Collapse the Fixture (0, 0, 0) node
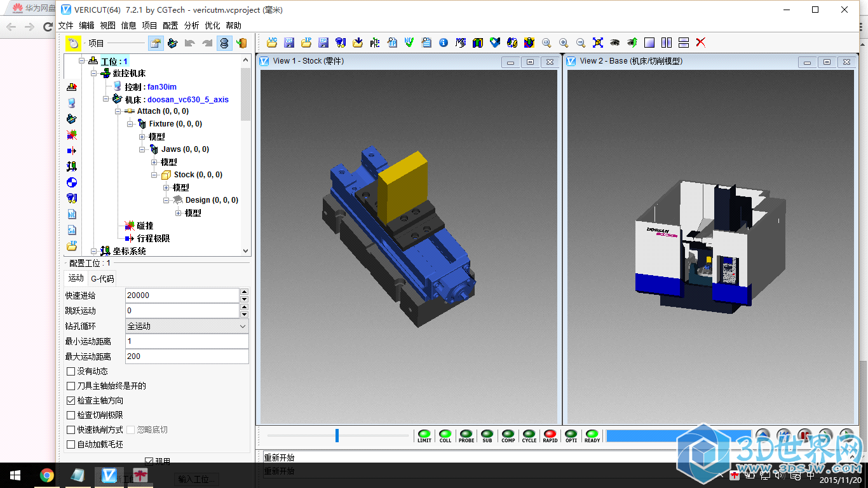Screen dimensions: 868x488 point(130,124)
